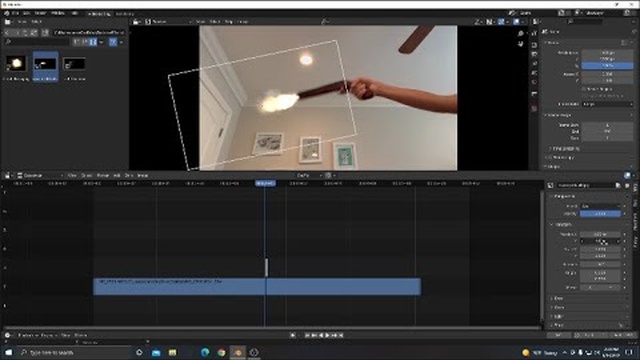Screen dimensions: 640x360
Task: Create new folder in file browser
Action: click(x=45, y=32)
